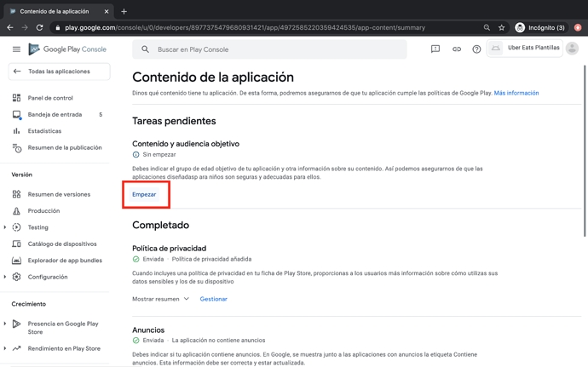Click Gestionar link under privacy policy
Screen dimensions: 588x367
tap(213, 299)
